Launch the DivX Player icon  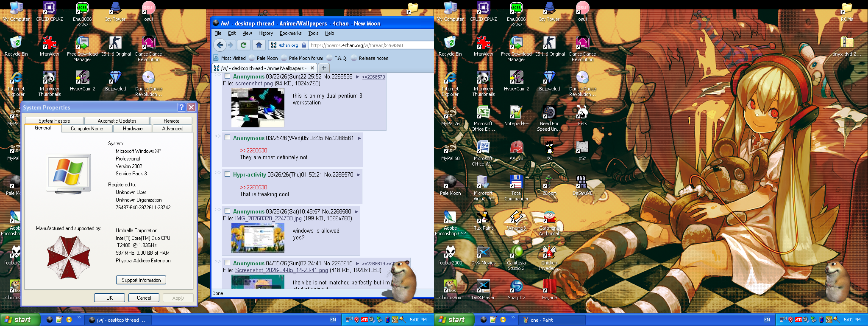(x=483, y=290)
